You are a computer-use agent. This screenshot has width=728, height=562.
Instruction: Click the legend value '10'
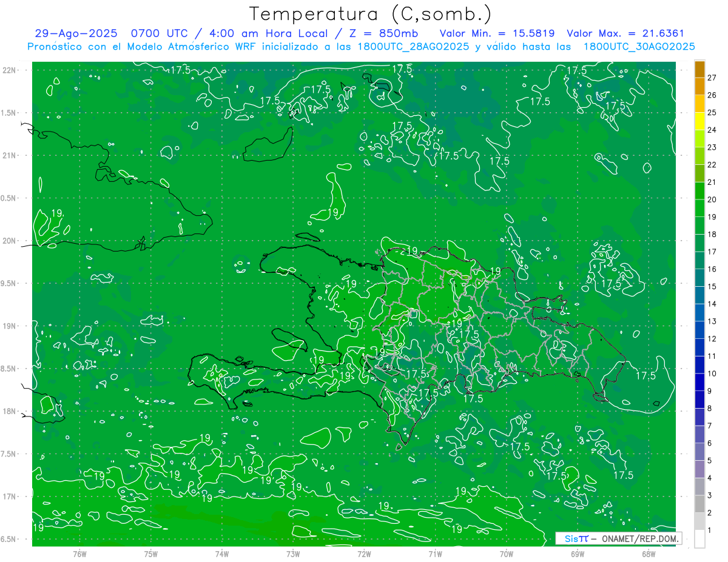coord(712,373)
